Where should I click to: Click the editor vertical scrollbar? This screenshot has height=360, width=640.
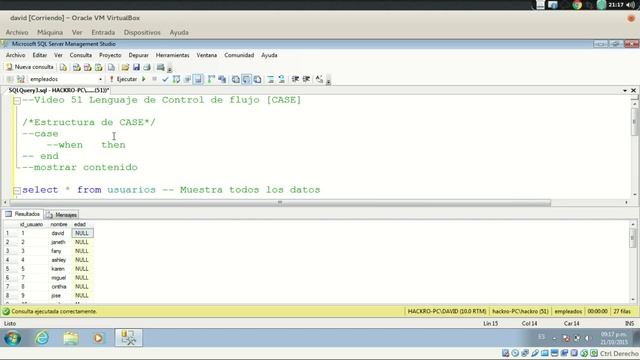[x=634, y=149]
